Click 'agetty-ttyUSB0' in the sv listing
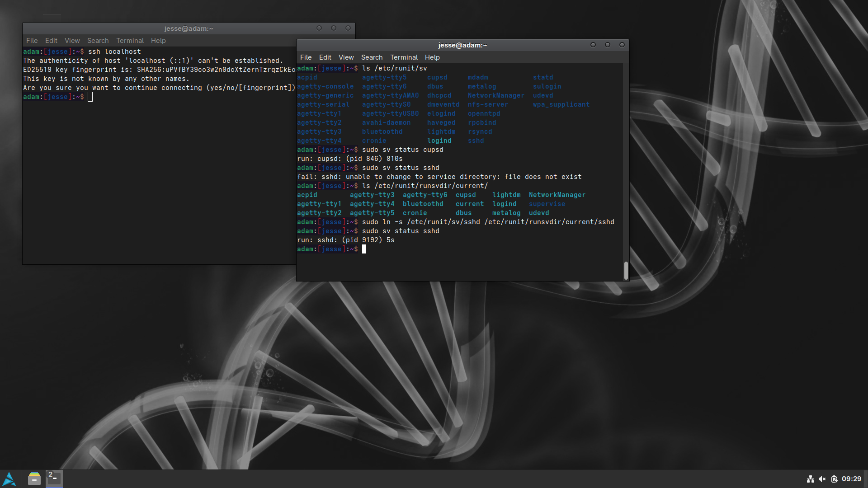Screen dimensions: 868x488 click(390, 113)
